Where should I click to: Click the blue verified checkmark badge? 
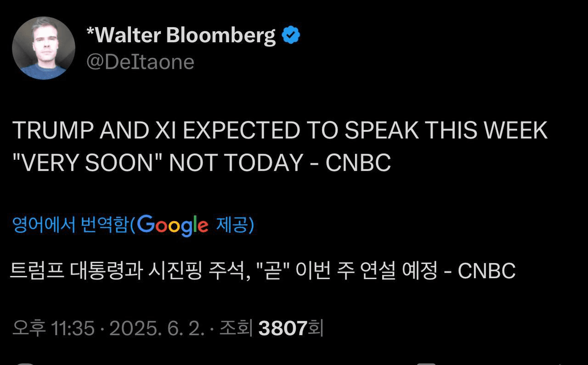point(291,35)
